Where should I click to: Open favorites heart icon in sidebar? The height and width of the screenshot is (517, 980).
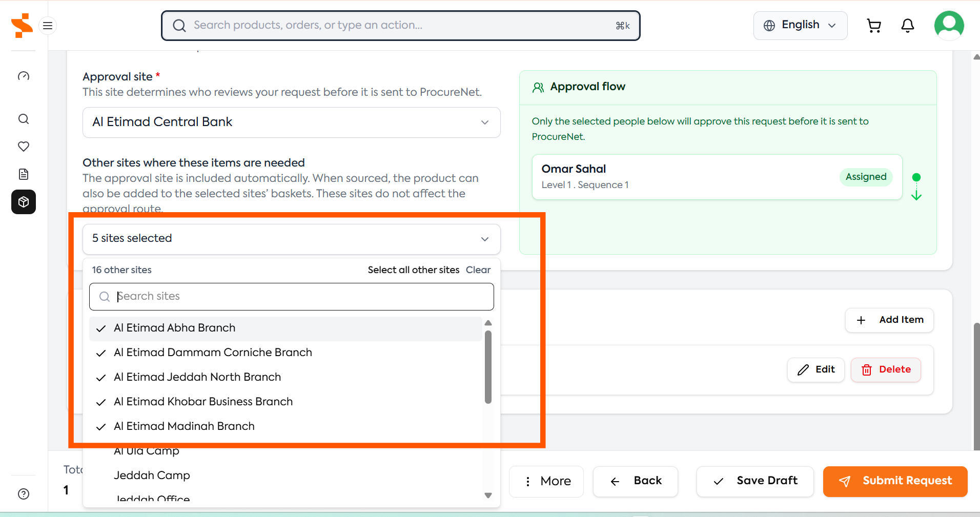tap(24, 147)
